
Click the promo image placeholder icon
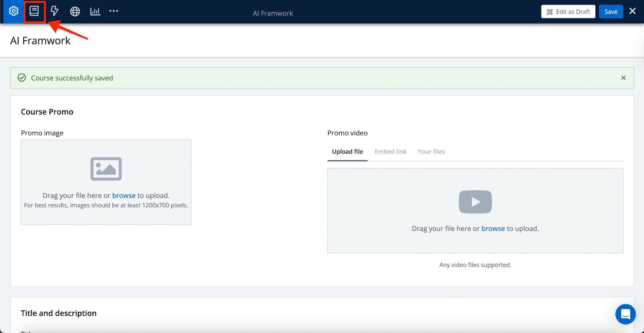click(106, 169)
